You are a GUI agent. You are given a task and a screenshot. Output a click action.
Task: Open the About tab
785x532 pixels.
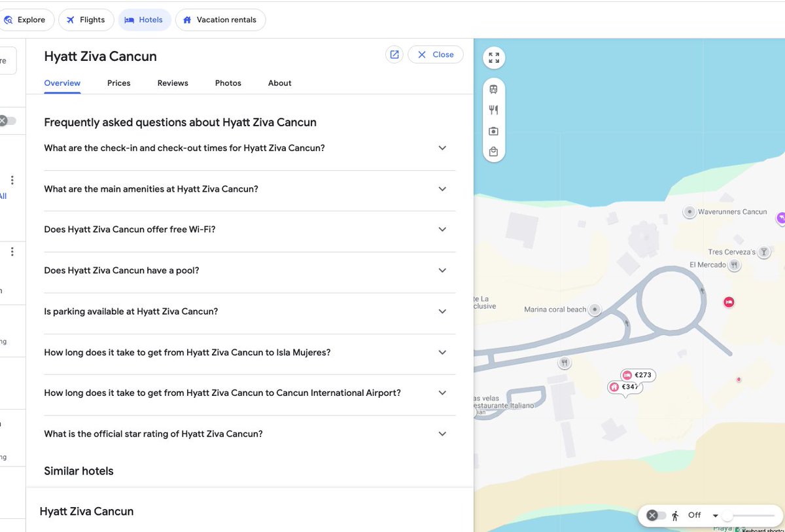279,83
